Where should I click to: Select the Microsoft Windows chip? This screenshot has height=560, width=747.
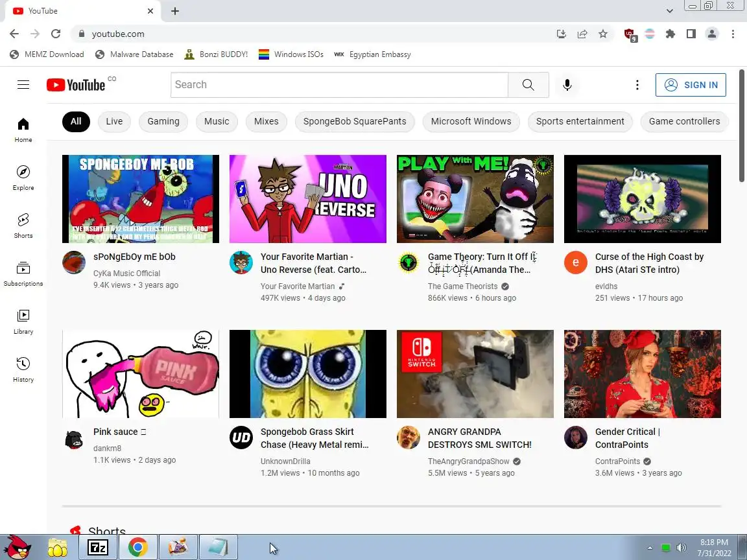[471, 121]
